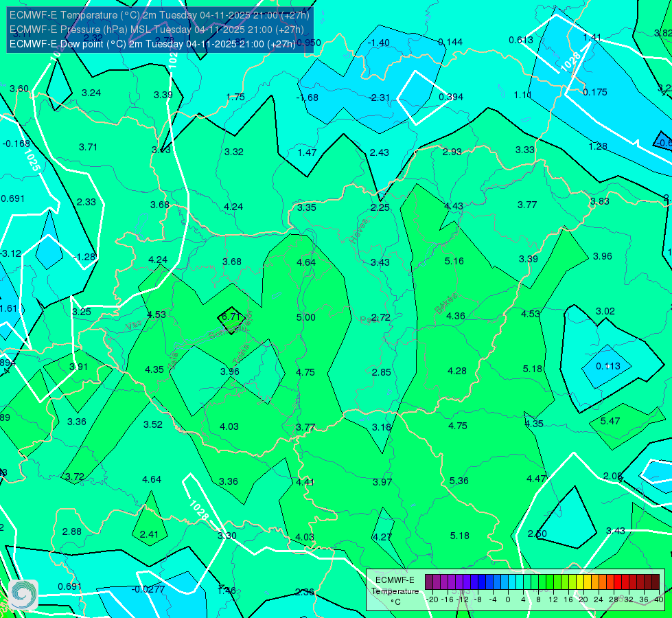Click the Békés county label
This screenshot has width=672, height=618.
click(445, 304)
